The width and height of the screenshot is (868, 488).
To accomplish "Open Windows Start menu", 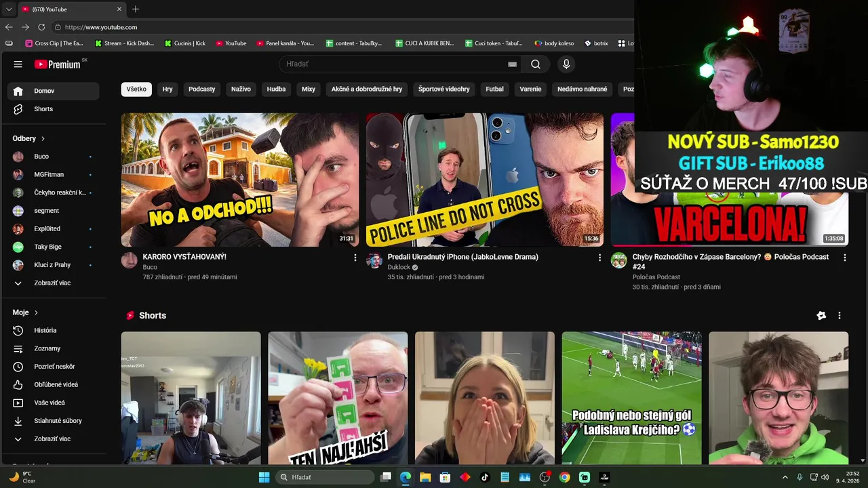I will click(x=264, y=477).
